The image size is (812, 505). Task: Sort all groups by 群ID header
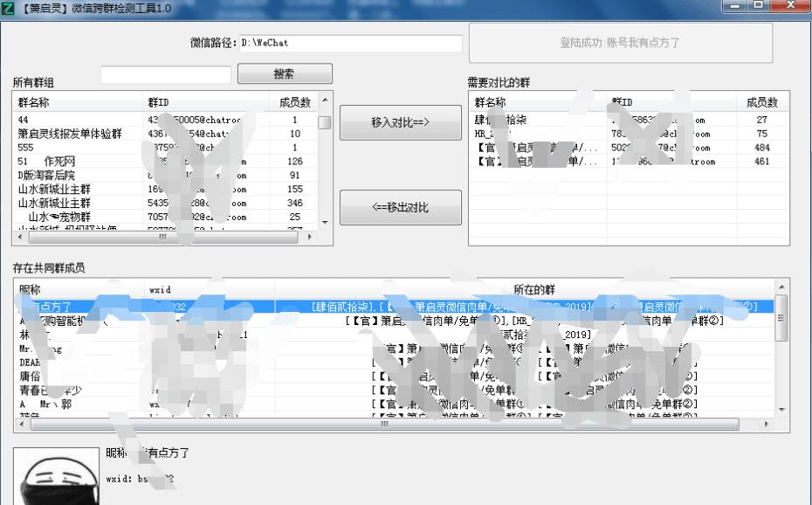pyautogui.click(x=206, y=102)
